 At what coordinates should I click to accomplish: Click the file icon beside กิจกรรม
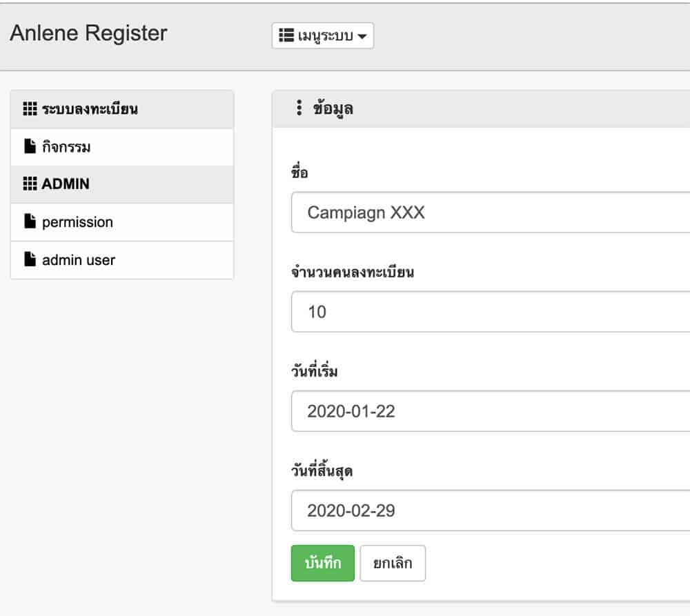[30, 146]
